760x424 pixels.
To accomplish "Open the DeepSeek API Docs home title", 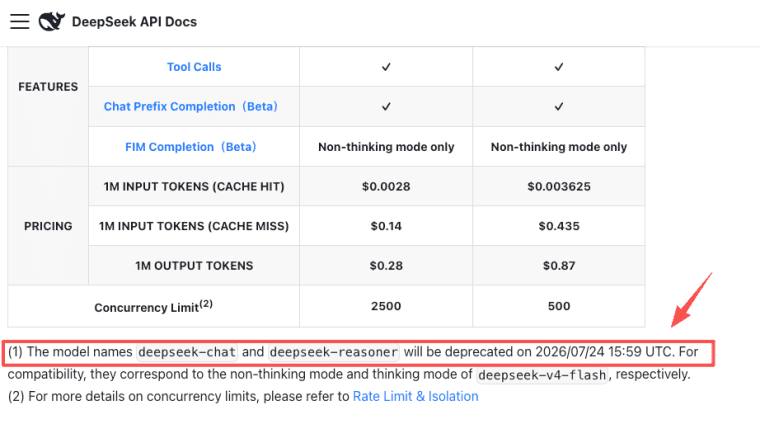I will (134, 22).
